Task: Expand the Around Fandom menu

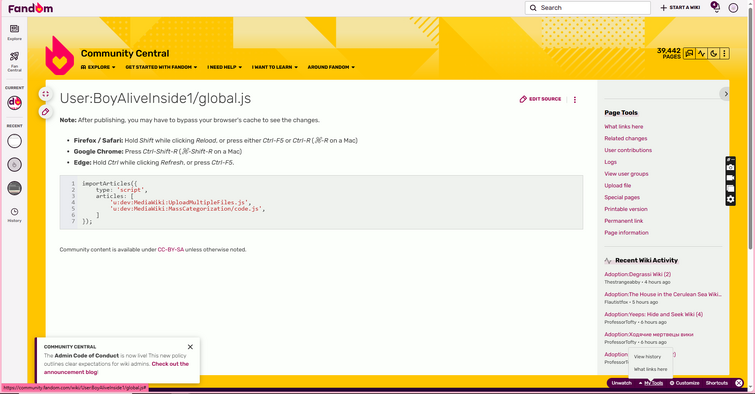Action: pyautogui.click(x=331, y=67)
